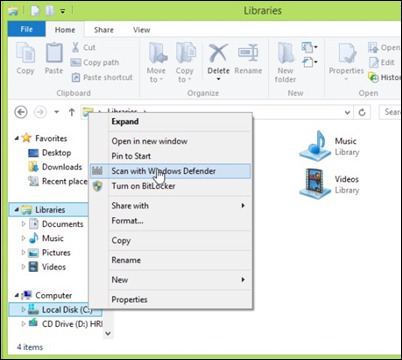Select Computer in the navigation pane

tap(46, 295)
